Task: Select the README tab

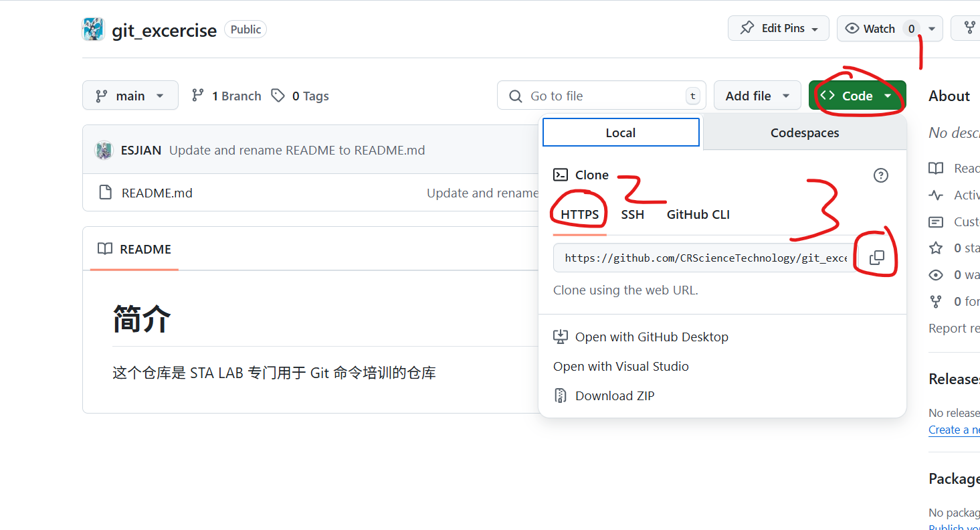Action: 134,249
